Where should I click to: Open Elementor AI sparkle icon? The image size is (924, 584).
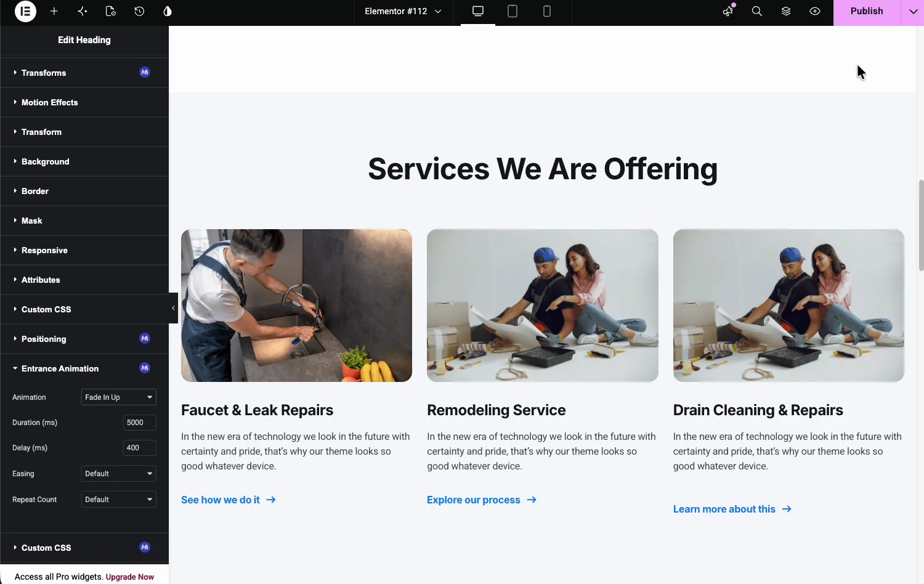coord(83,11)
